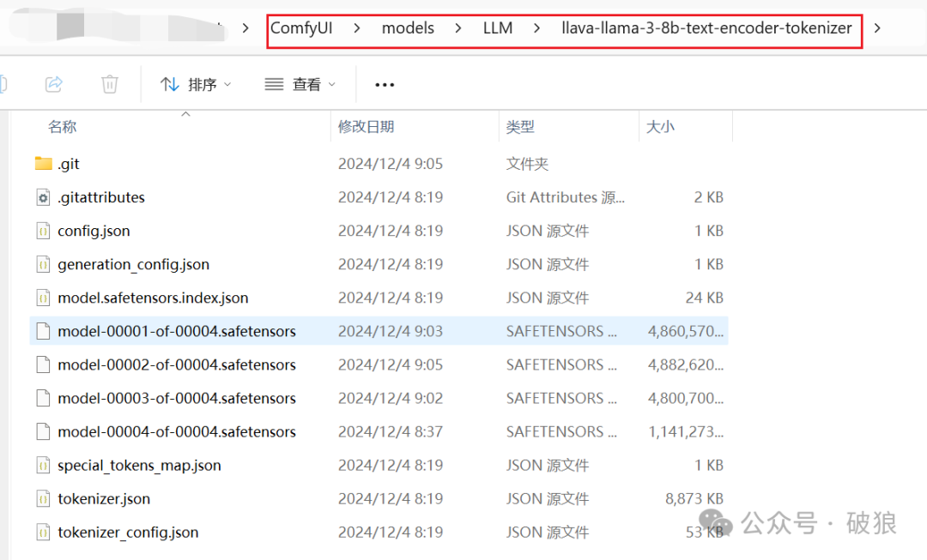Click the special_tokens_map.json file name
The width and height of the screenshot is (927, 560).
point(140,466)
